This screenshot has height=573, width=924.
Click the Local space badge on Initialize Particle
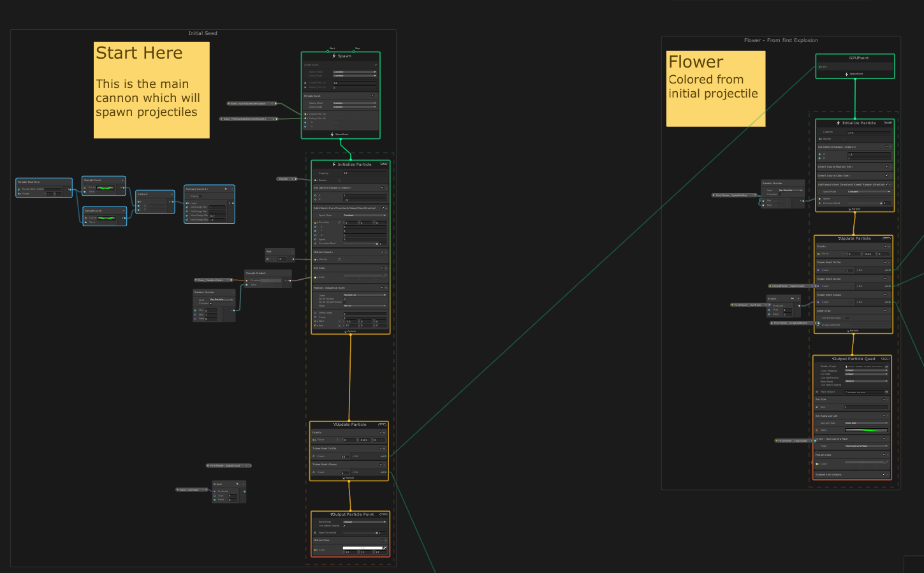click(x=383, y=164)
